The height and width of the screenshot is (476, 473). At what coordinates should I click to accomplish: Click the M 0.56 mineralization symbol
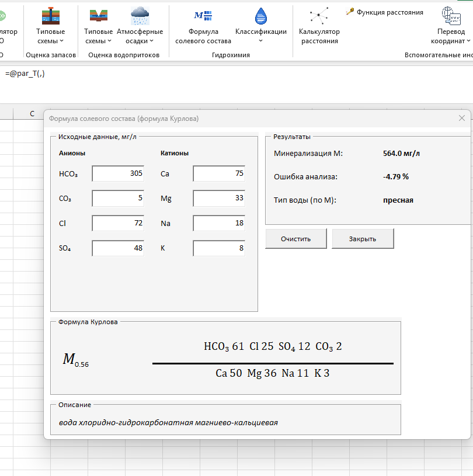pyautogui.click(x=75, y=360)
